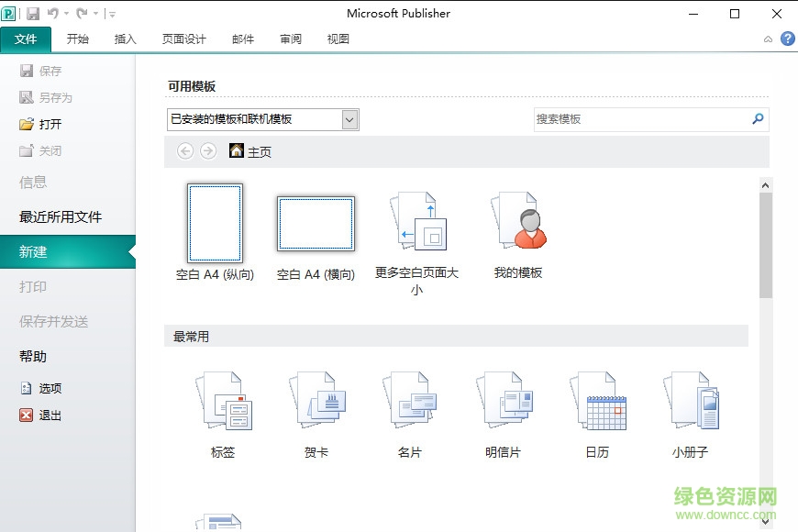Select the blank A4 landscape template
Viewport: 798px width, 532px height.
[x=316, y=222]
